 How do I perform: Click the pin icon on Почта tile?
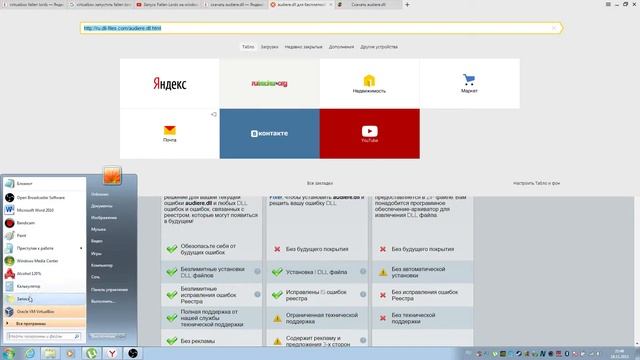pos(213,115)
